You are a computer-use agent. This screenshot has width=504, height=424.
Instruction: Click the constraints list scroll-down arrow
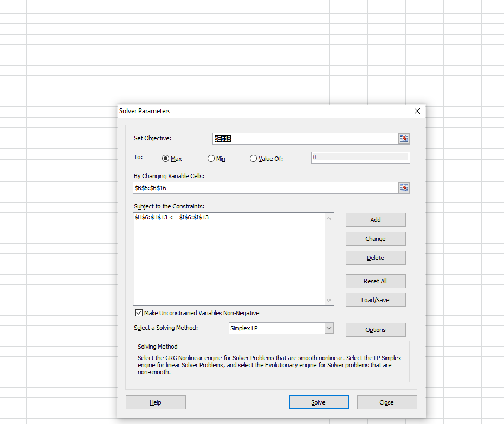point(328,299)
